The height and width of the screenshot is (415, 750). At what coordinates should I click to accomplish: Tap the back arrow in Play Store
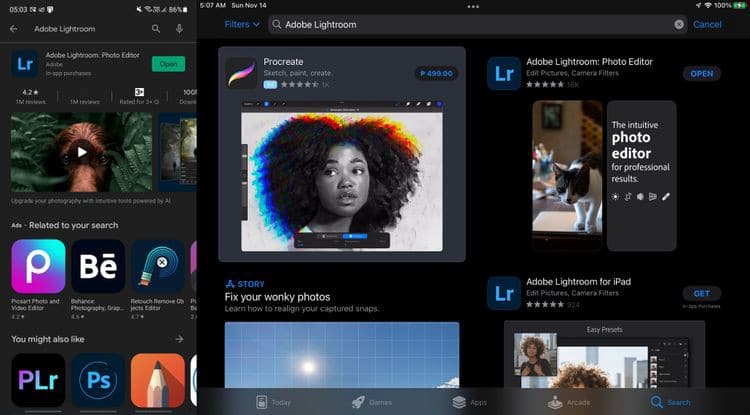click(13, 29)
